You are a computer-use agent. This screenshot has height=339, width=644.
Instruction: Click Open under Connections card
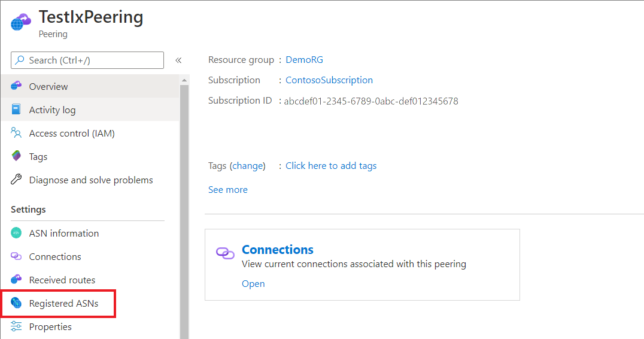pyautogui.click(x=253, y=283)
